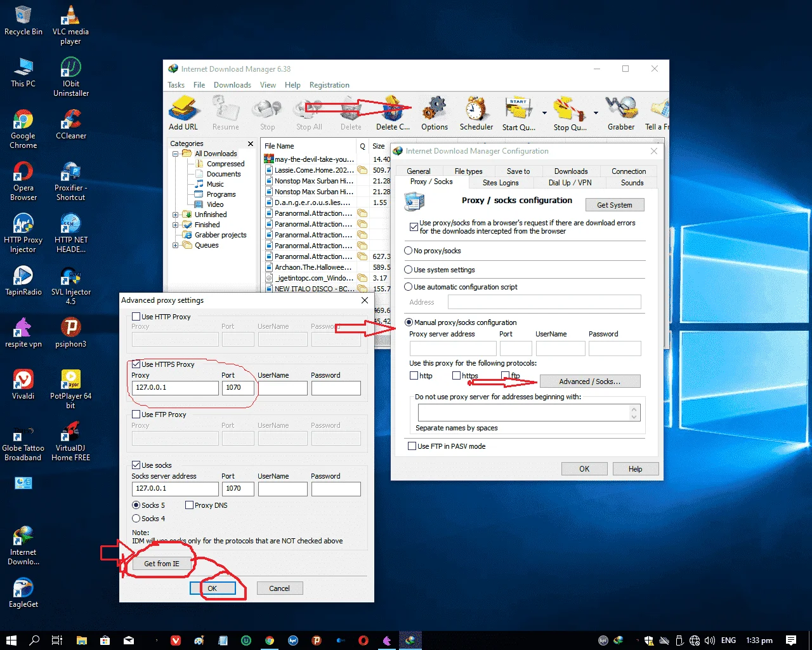The image size is (812, 650).
Task: Enable Proxy DNS checkbox
Action: 189,505
